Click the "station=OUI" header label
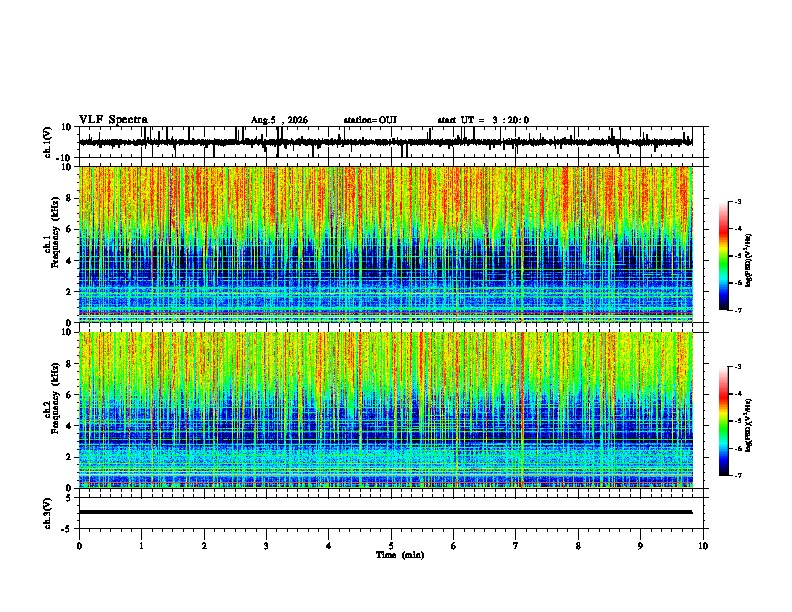Viewport: 792px width, 612px height. [370, 120]
